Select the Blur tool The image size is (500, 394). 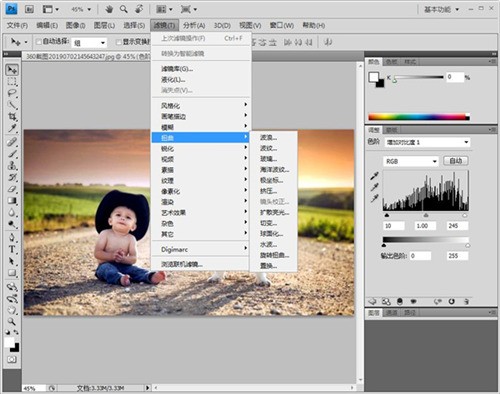coord(12,212)
